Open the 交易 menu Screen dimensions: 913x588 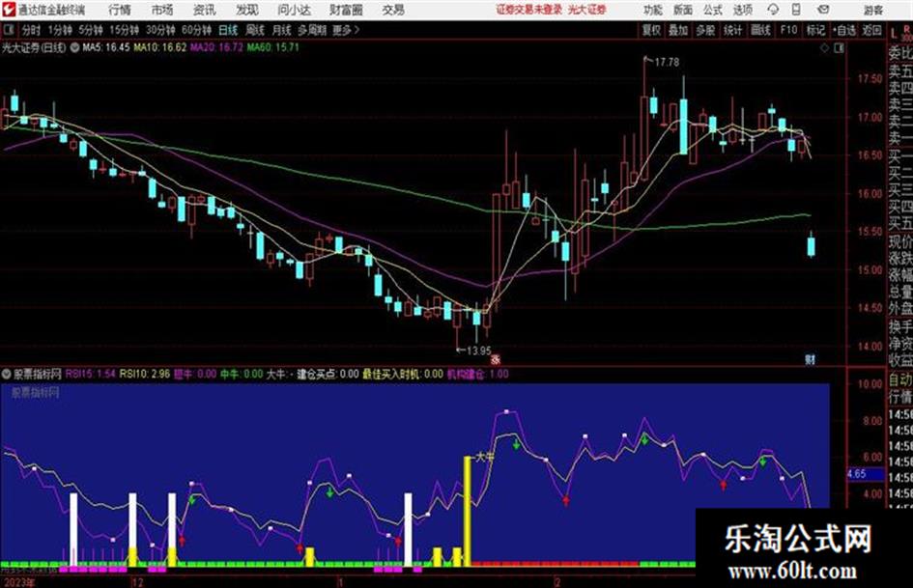(393, 10)
